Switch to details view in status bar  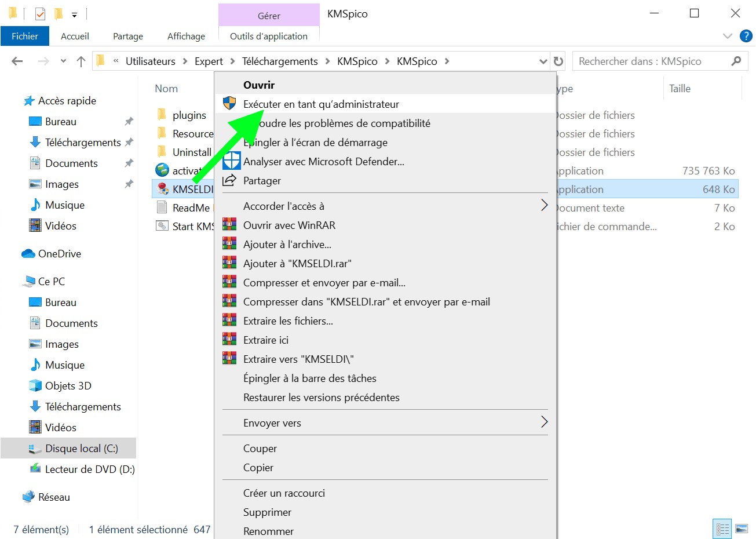point(722,529)
